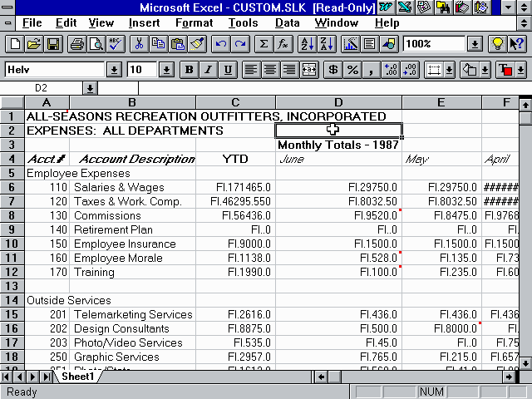Open the Format menu
The image size is (532, 399).
[x=194, y=22]
